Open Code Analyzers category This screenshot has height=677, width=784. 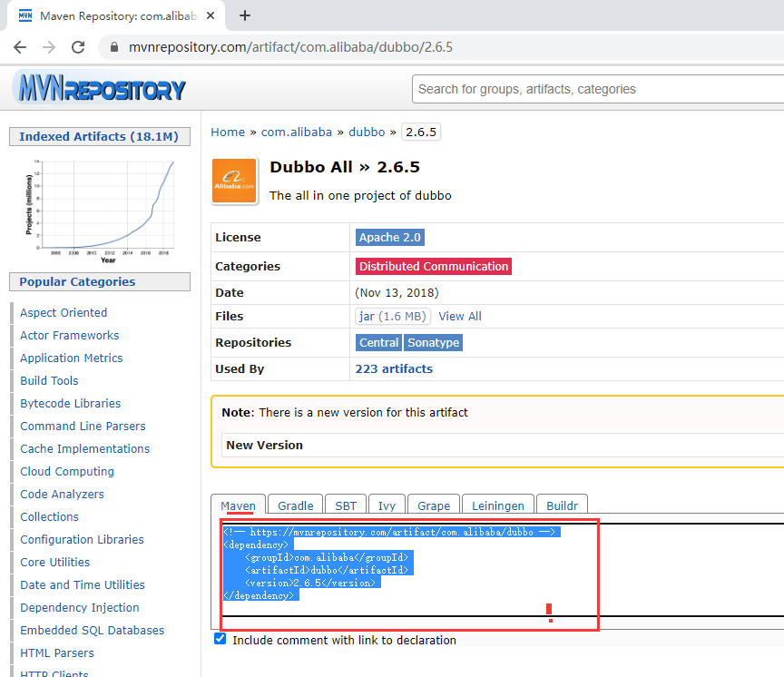pyautogui.click(x=62, y=494)
